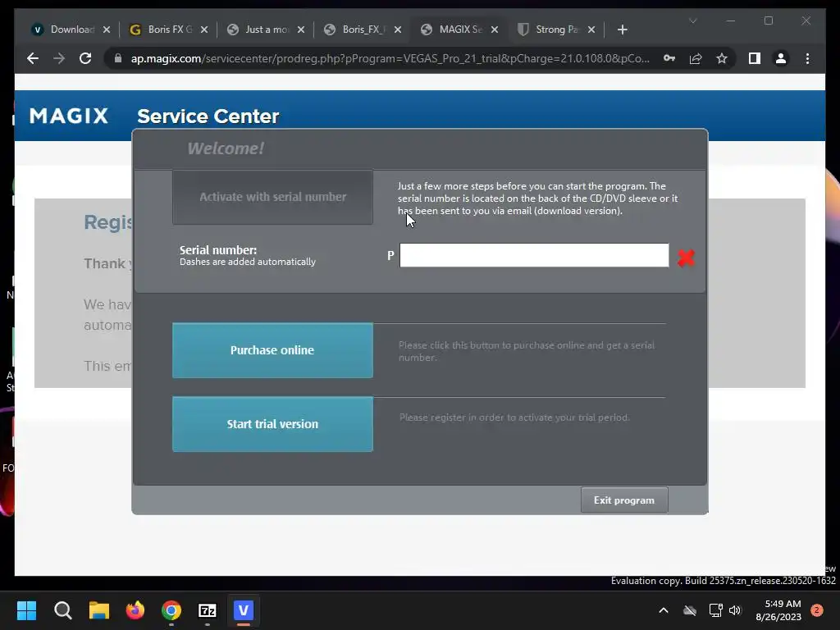Select Activate with serial number button
This screenshot has height=630, width=840.
tap(272, 197)
